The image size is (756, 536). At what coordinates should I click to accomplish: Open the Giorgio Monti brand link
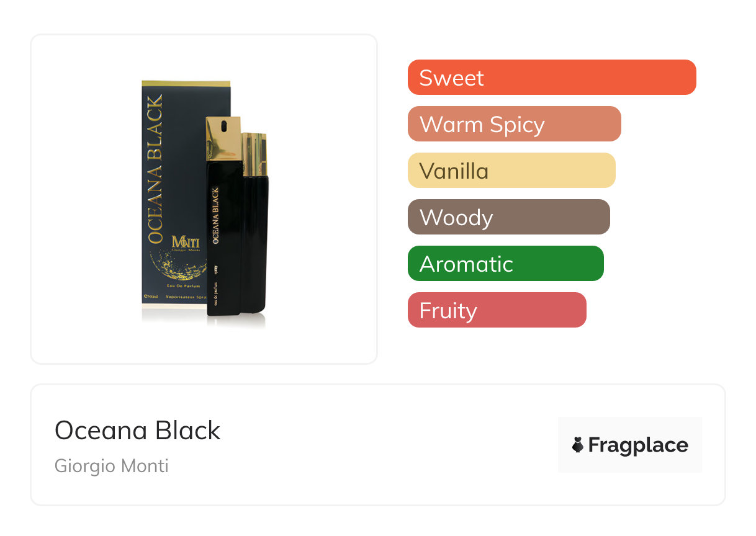pyautogui.click(x=112, y=466)
